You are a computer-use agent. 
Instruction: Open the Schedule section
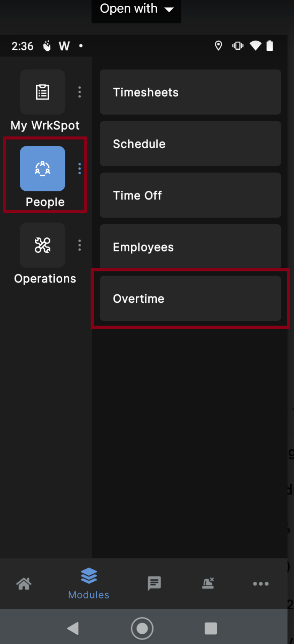[x=190, y=144]
